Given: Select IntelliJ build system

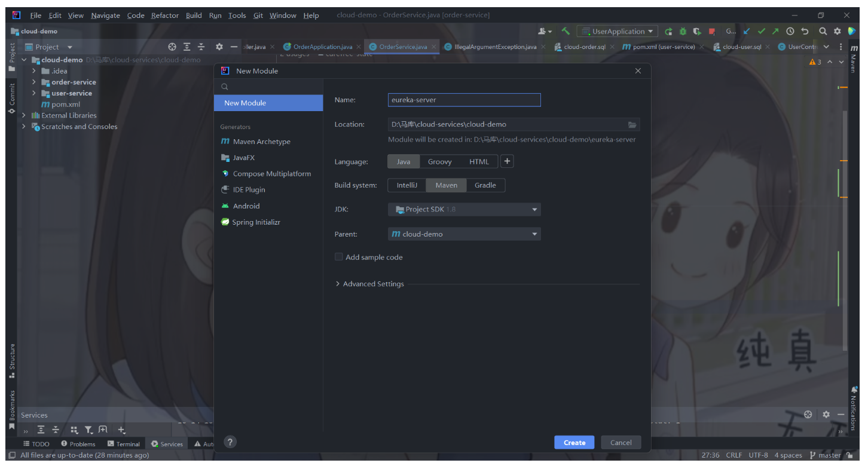Looking at the screenshot, I should coord(407,185).
